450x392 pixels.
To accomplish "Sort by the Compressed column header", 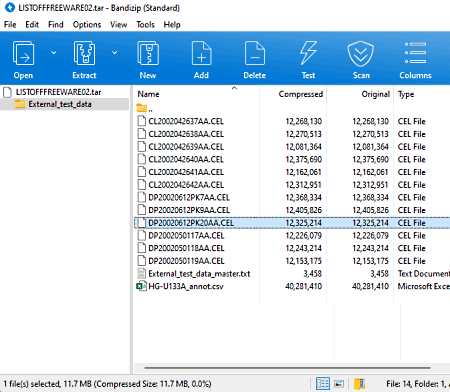I will pyautogui.click(x=301, y=94).
